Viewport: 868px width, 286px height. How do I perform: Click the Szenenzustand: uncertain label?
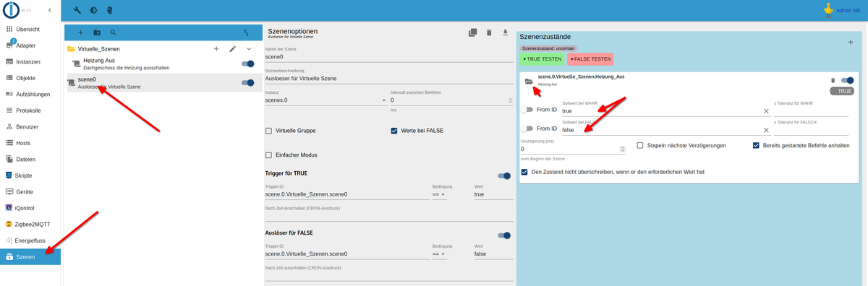coord(549,48)
